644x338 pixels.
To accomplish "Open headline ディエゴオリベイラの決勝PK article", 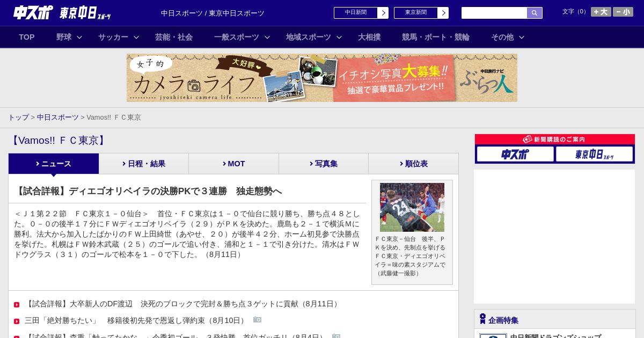I will click(x=148, y=191).
